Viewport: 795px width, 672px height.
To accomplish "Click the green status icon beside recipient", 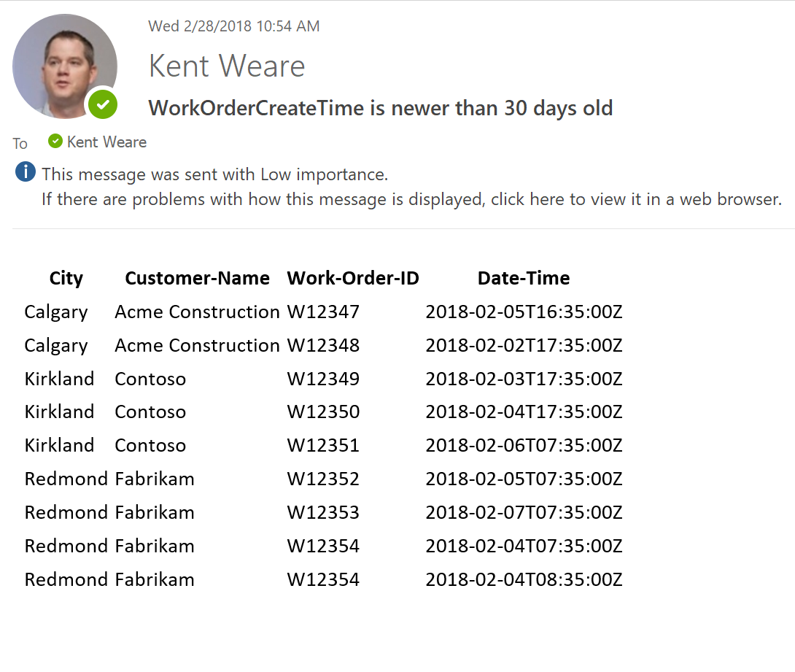I will (55, 141).
